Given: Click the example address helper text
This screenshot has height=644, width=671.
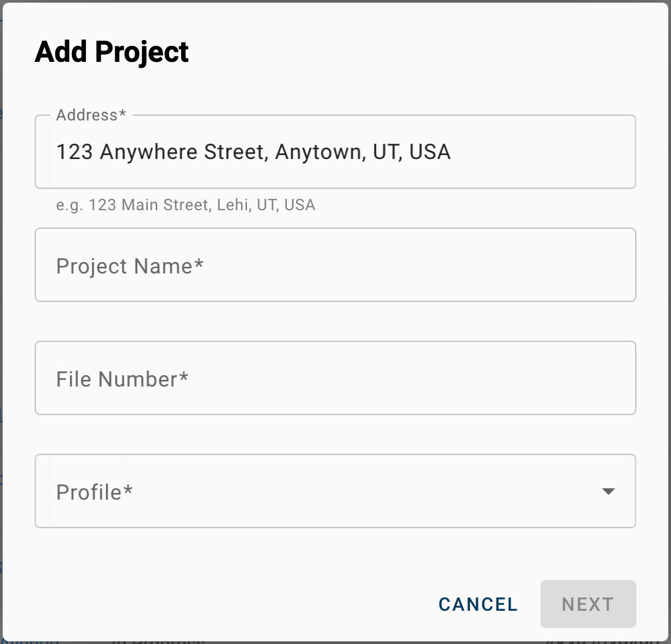Looking at the screenshot, I should pyautogui.click(x=186, y=205).
